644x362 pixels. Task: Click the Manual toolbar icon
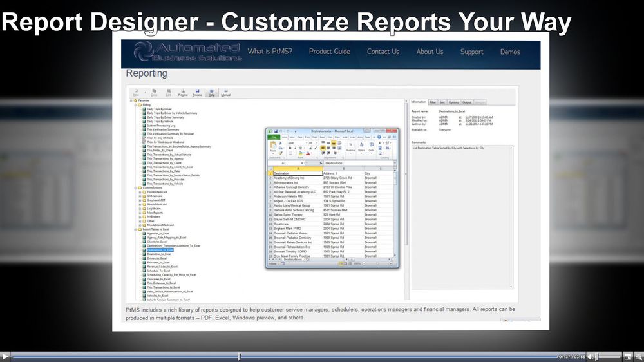coord(226,93)
